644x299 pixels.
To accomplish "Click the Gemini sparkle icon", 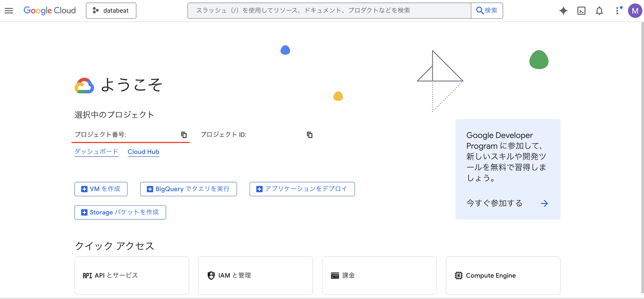I will point(563,11).
